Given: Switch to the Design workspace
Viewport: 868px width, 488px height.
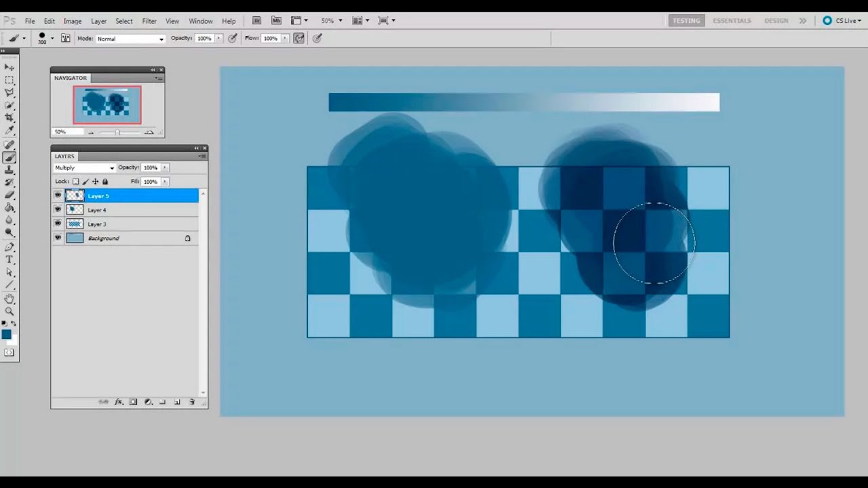Looking at the screenshot, I should click(776, 21).
